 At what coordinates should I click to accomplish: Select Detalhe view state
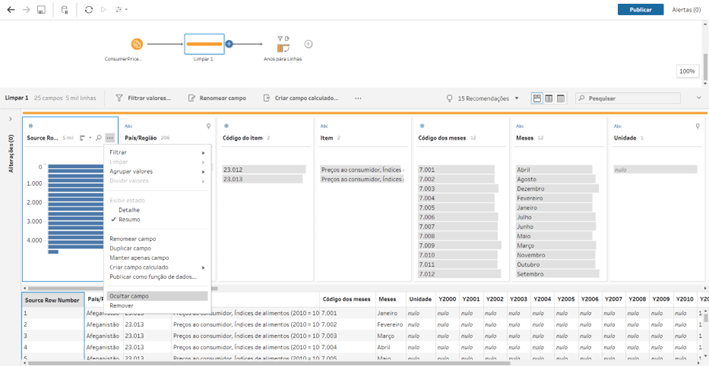pyautogui.click(x=157, y=210)
